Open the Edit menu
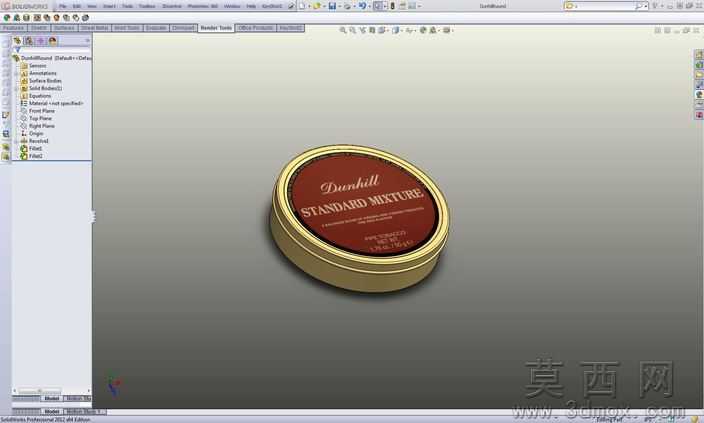 coord(77,6)
